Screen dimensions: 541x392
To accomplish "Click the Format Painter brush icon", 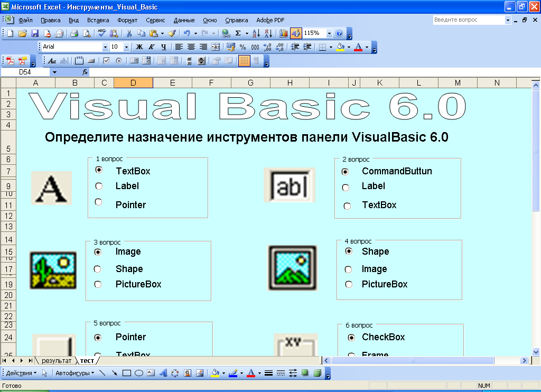I will (x=172, y=33).
